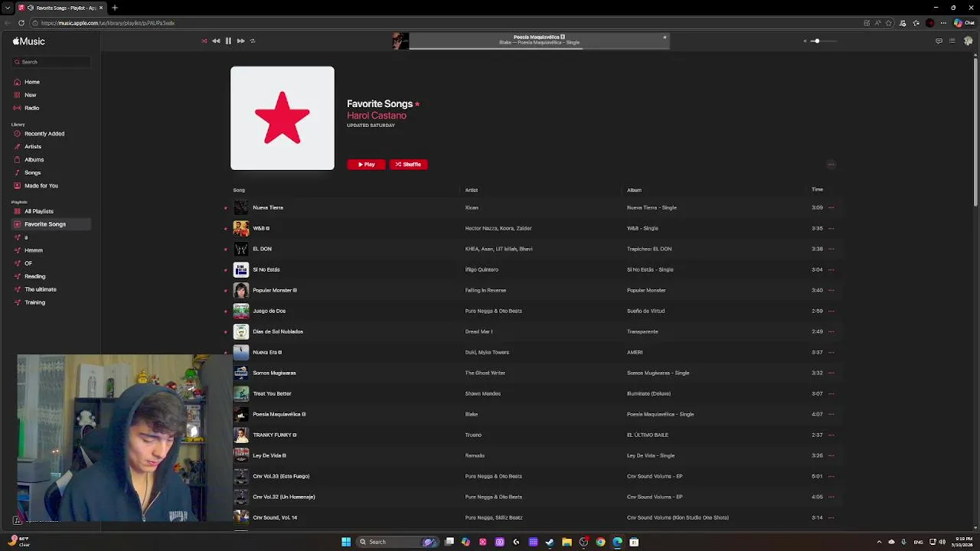Open more options for W&B row
The height and width of the screenshot is (551, 980).
click(x=831, y=228)
